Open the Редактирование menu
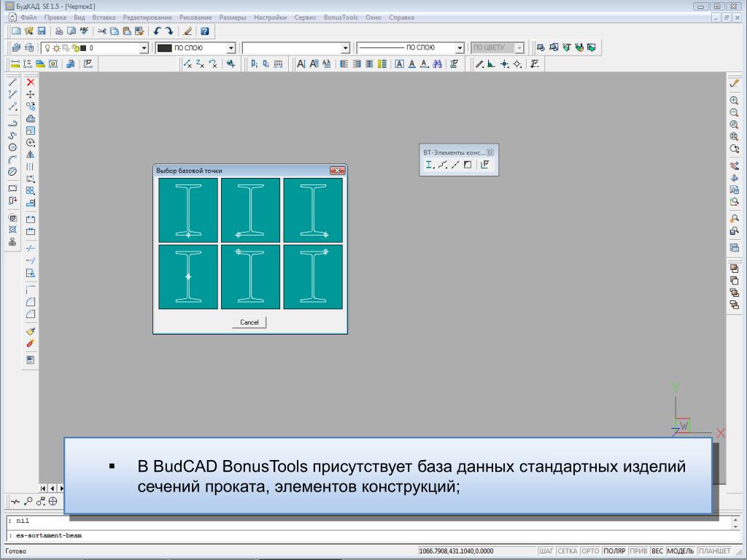 click(147, 17)
